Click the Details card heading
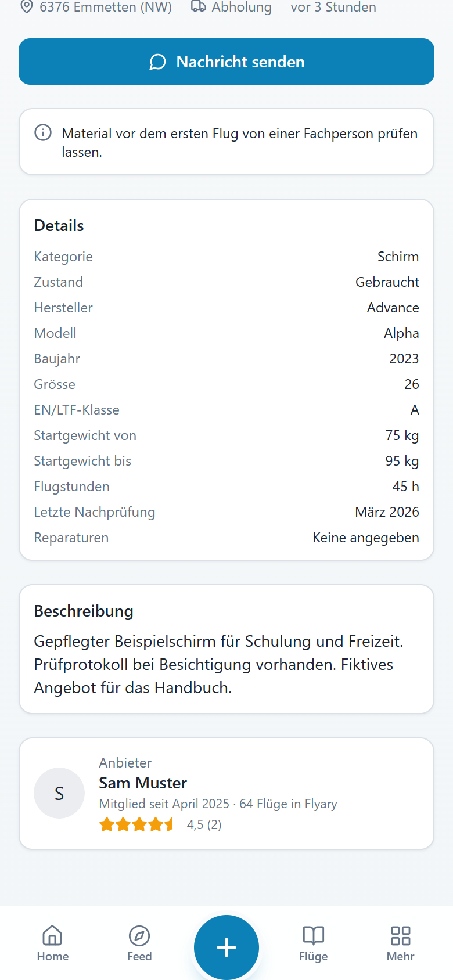The width and height of the screenshot is (453, 980). pyautogui.click(x=59, y=226)
